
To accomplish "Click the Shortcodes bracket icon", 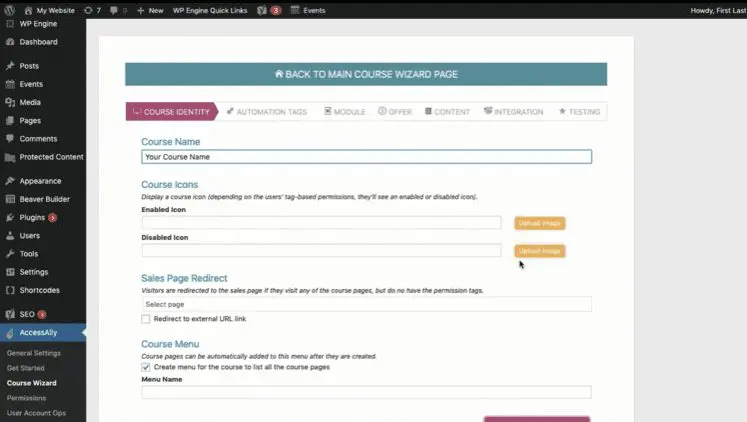I will click(10, 290).
